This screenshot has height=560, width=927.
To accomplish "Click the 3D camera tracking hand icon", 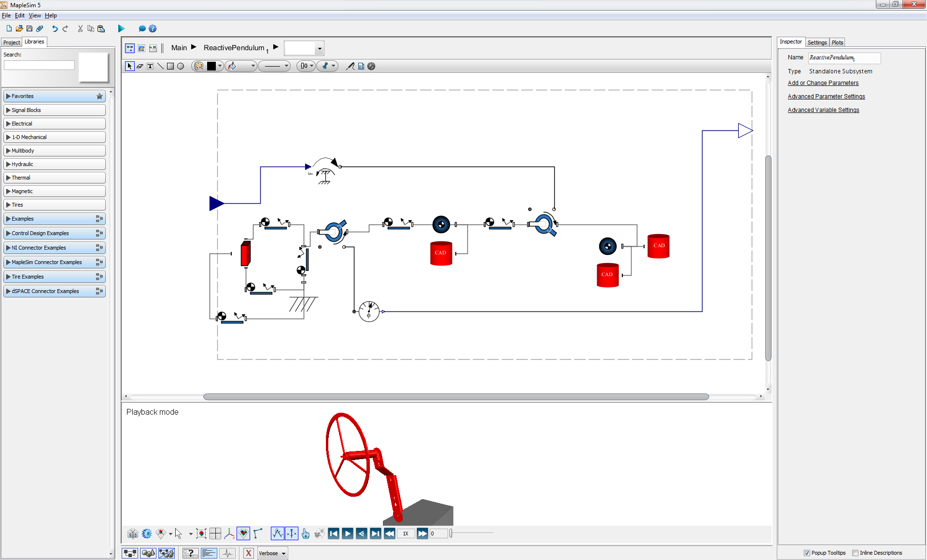I will click(305, 533).
